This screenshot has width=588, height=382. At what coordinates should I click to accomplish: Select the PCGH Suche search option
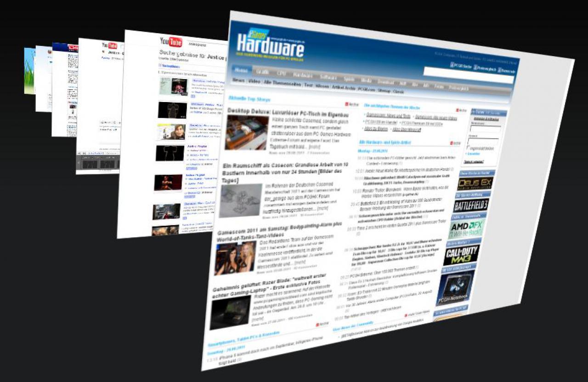click(x=461, y=66)
